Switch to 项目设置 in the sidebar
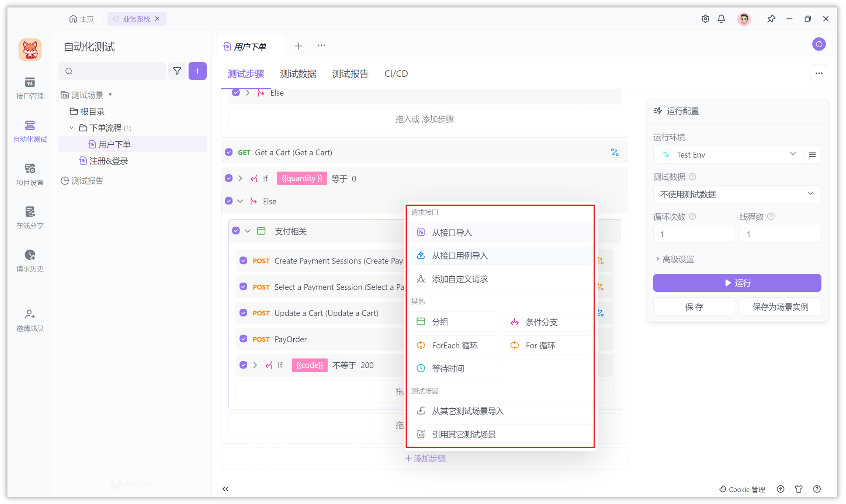This screenshot has width=846, height=504. pos(30,173)
